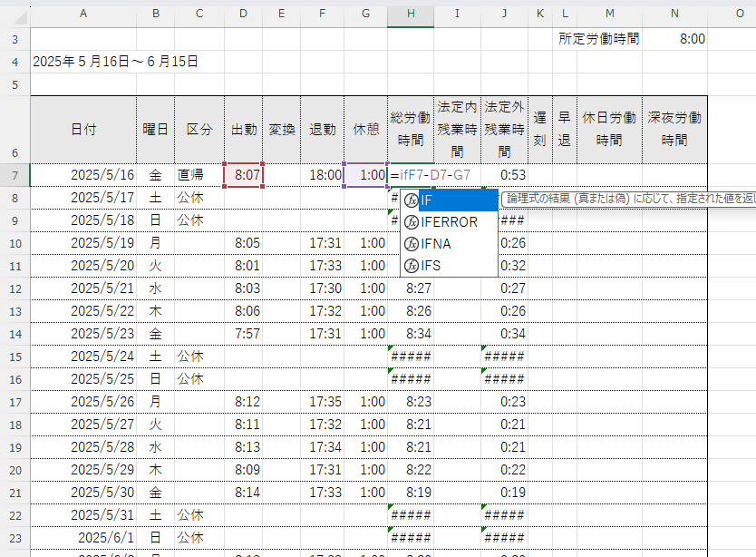Click the 深夜労働時間 header cell
The height and width of the screenshot is (557, 756).
[x=674, y=129]
